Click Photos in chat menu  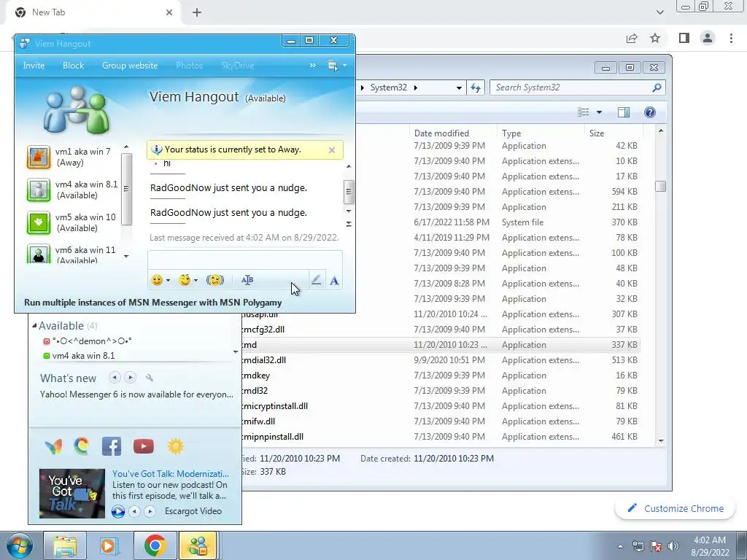point(189,65)
